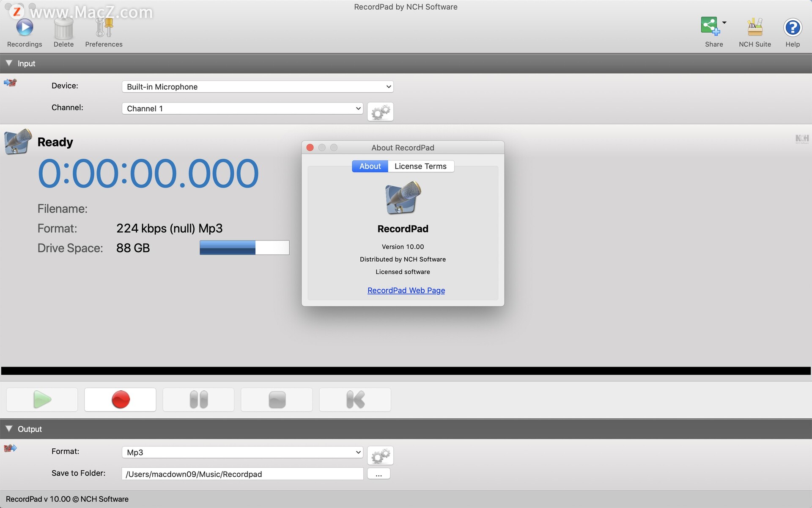
Task: Click the '88 GB' drive space value
Action: click(133, 248)
